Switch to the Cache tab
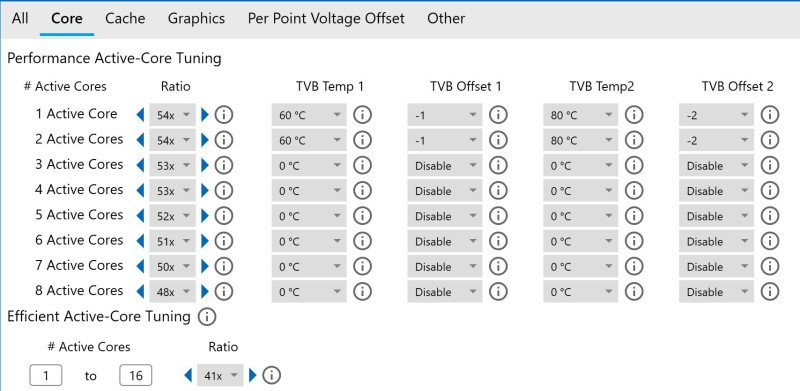 point(125,18)
